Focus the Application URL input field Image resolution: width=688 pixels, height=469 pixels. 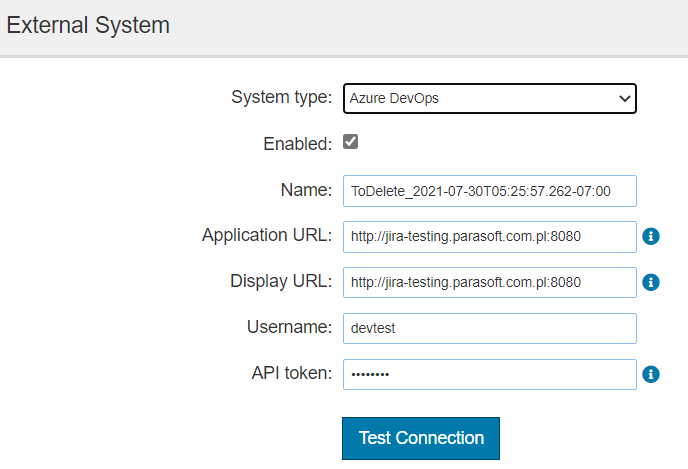tap(490, 237)
